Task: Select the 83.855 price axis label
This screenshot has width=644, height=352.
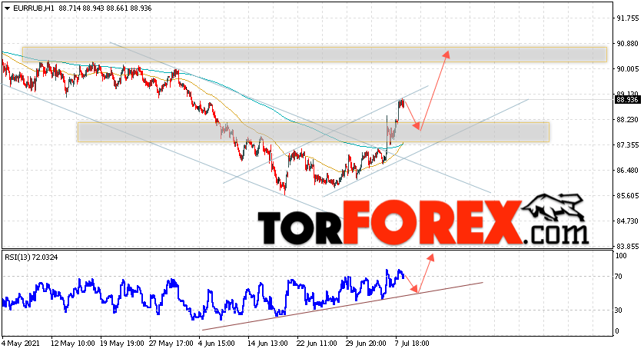Action: click(628, 247)
